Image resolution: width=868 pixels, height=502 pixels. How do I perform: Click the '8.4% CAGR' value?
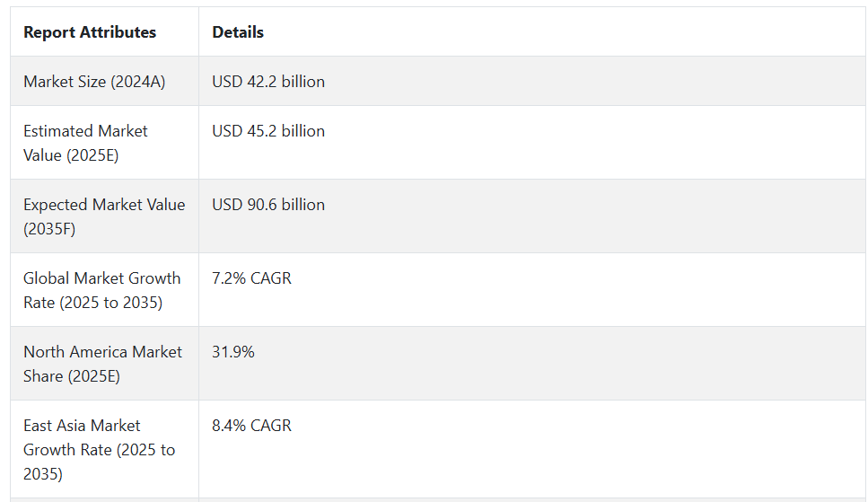(x=251, y=426)
